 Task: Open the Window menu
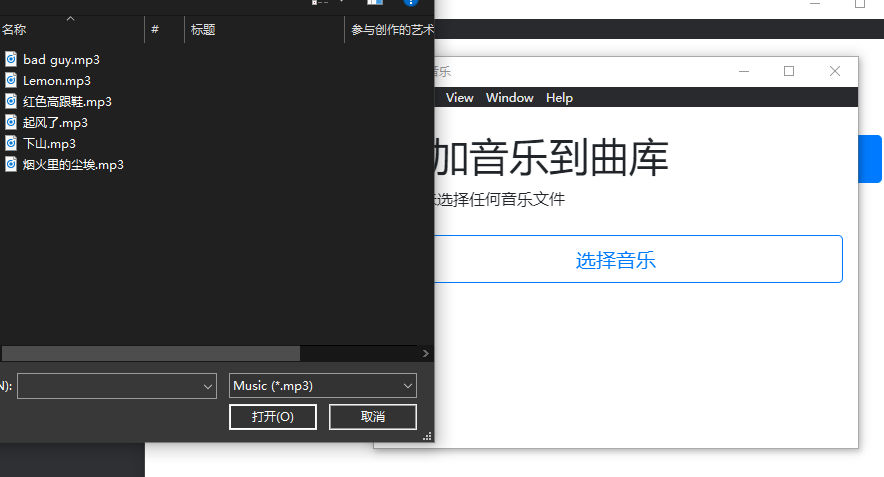510,98
